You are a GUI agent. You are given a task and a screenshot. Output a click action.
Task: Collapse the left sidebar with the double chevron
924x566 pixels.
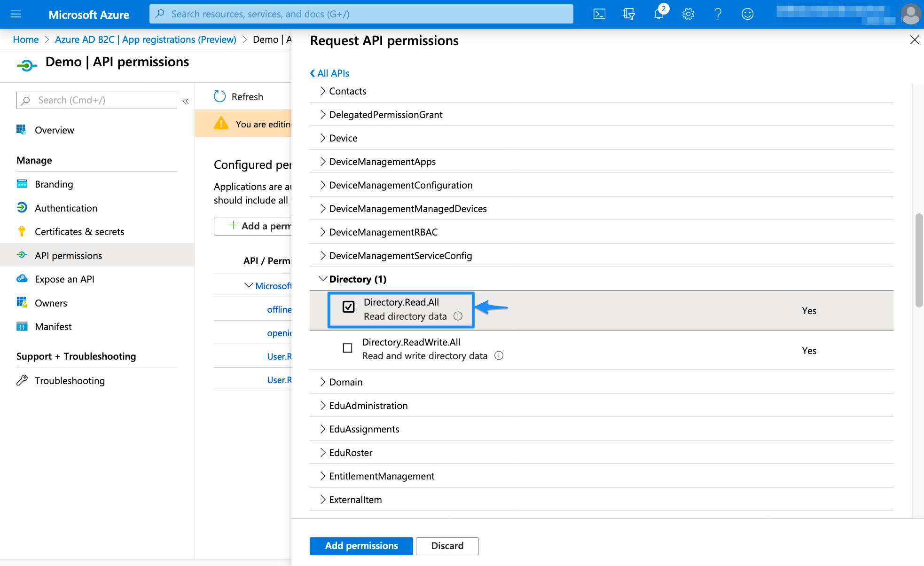186,101
